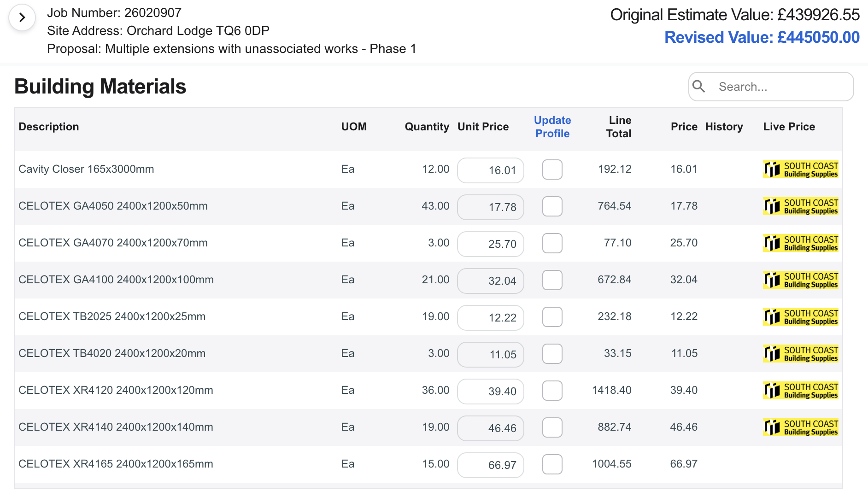Expand the sidebar with the chevron button
868x503 pixels.
coord(22,18)
